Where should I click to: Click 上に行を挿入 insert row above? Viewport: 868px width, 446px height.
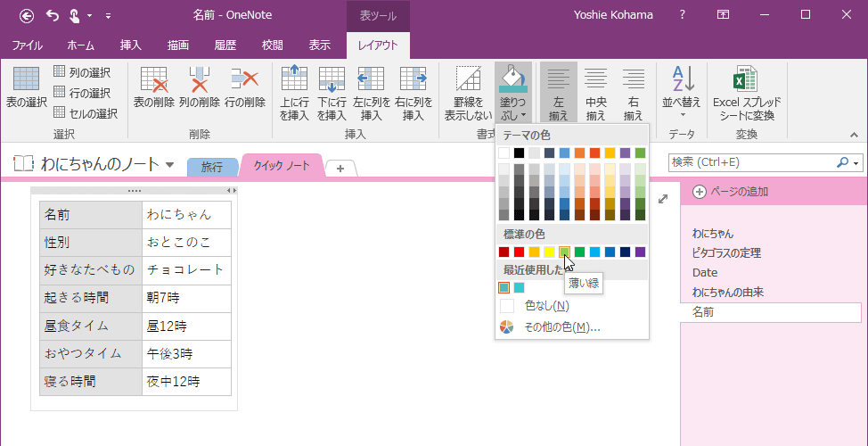click(294, 93)
